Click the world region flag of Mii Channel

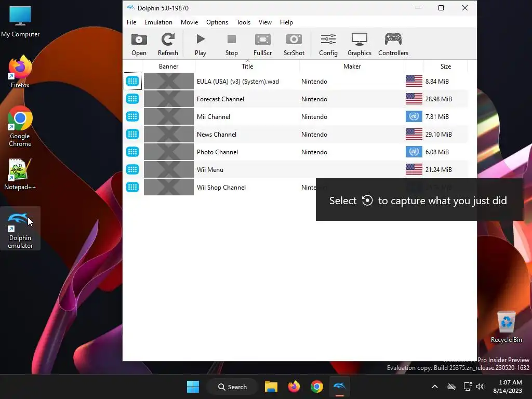tap(414, 116)
